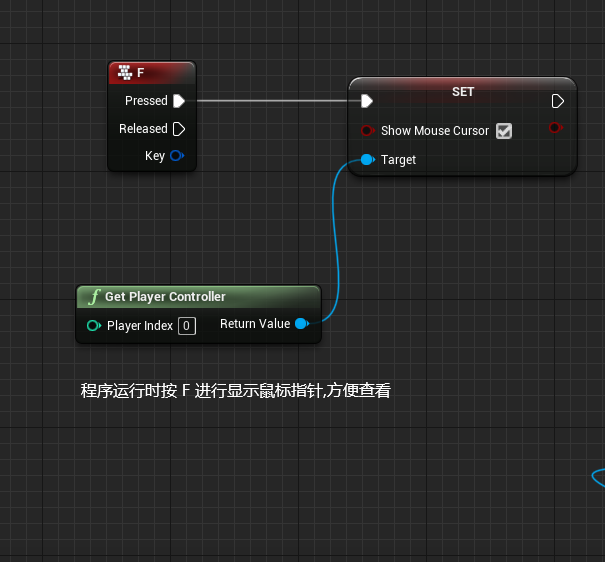Click the Target input pin on SET node
Image resolution: width=605 pixels, height=562 pixels.
[367, 159]
